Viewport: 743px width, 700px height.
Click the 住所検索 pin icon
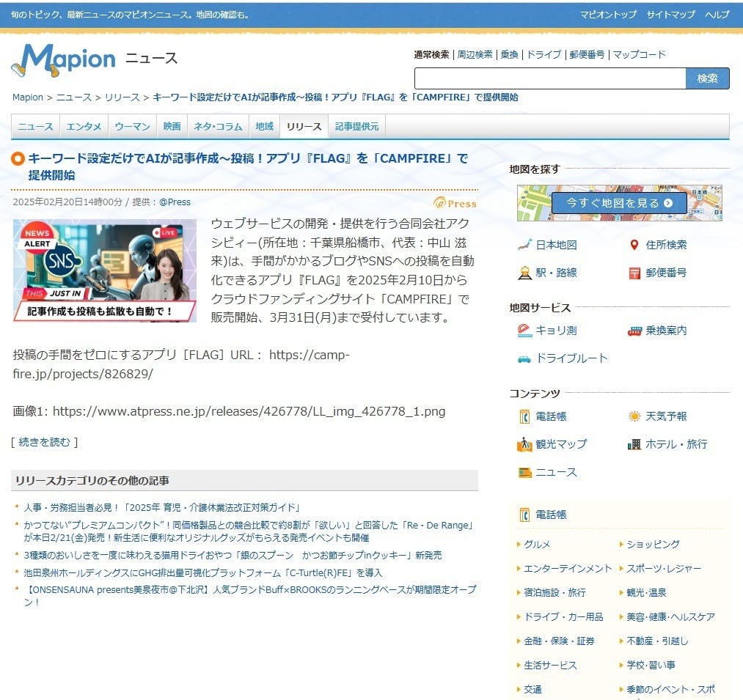click(x=634, y=245)
